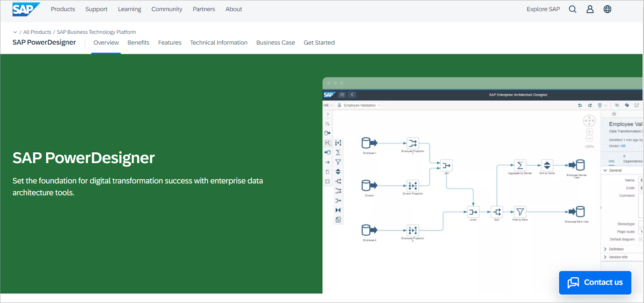Click the zoom out minus control
Viewport: 644px width, 303px height.
589,139
